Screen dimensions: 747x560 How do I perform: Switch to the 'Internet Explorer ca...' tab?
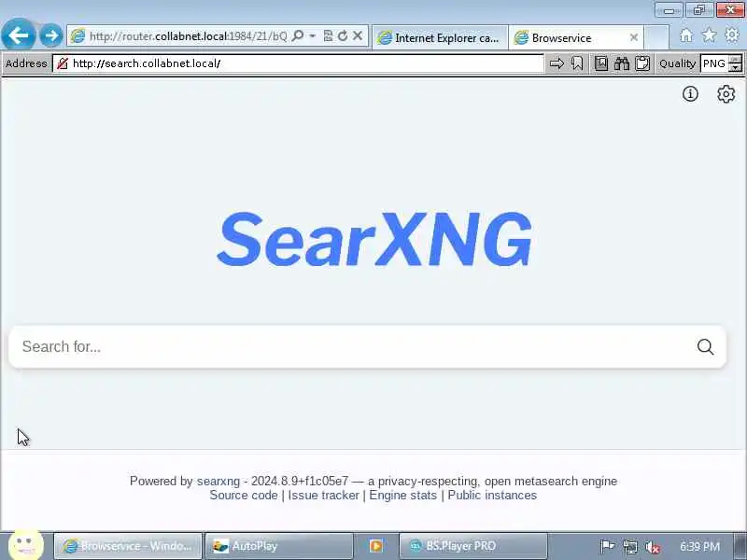click(x=440, y=37)
